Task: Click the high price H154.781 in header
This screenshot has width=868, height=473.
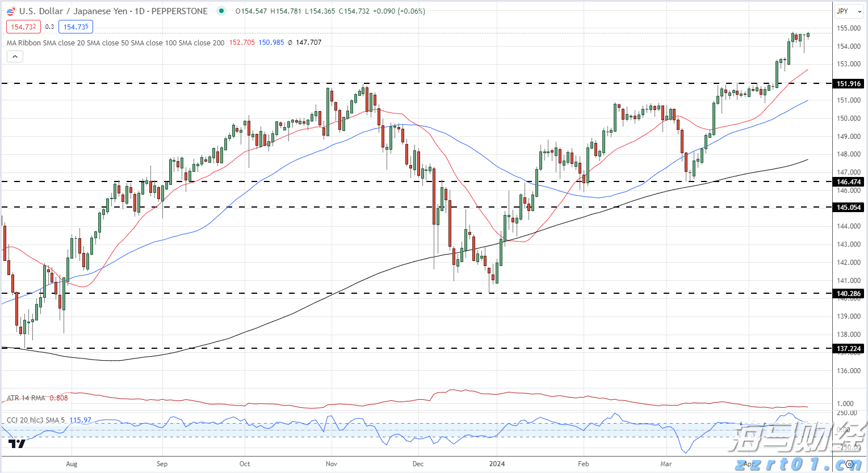Action: point(286,11)
